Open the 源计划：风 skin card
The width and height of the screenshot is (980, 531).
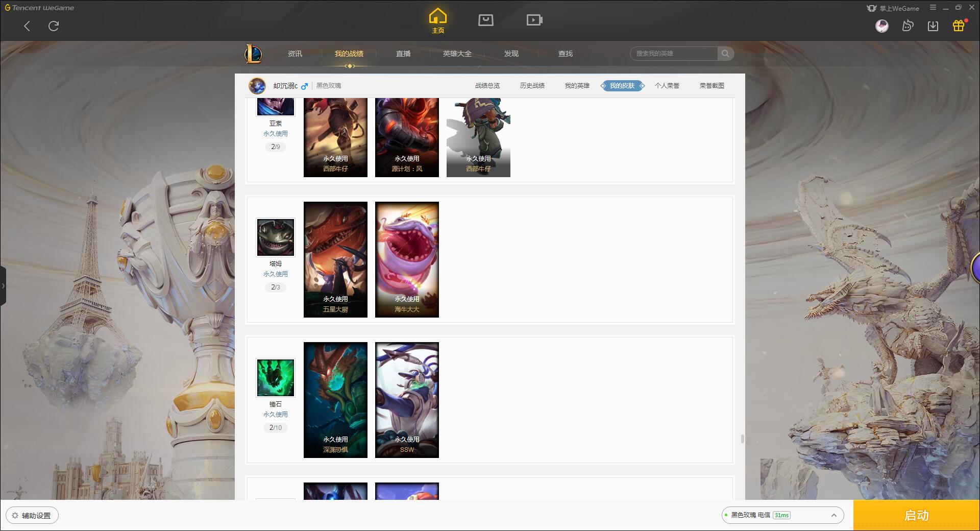click(x=407, y=137)
